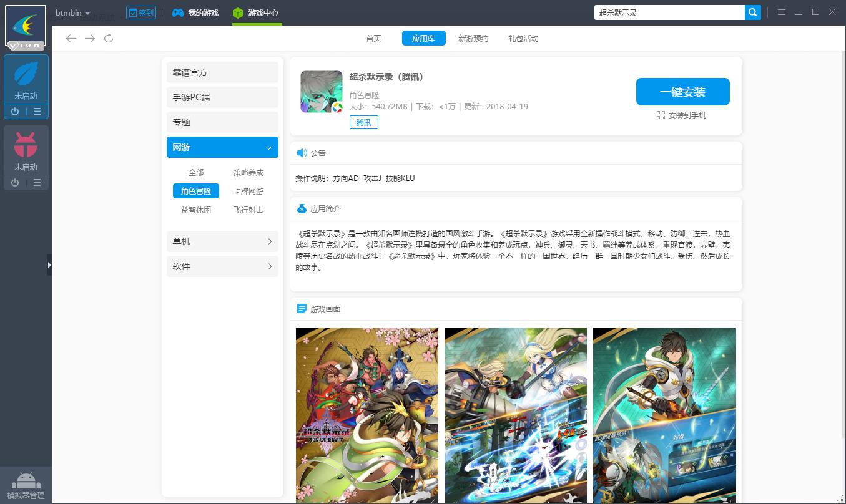The width and height of the screenshot is (846, 504).
Task: Expand the 单机 category
Action: [x=222, y=241]
